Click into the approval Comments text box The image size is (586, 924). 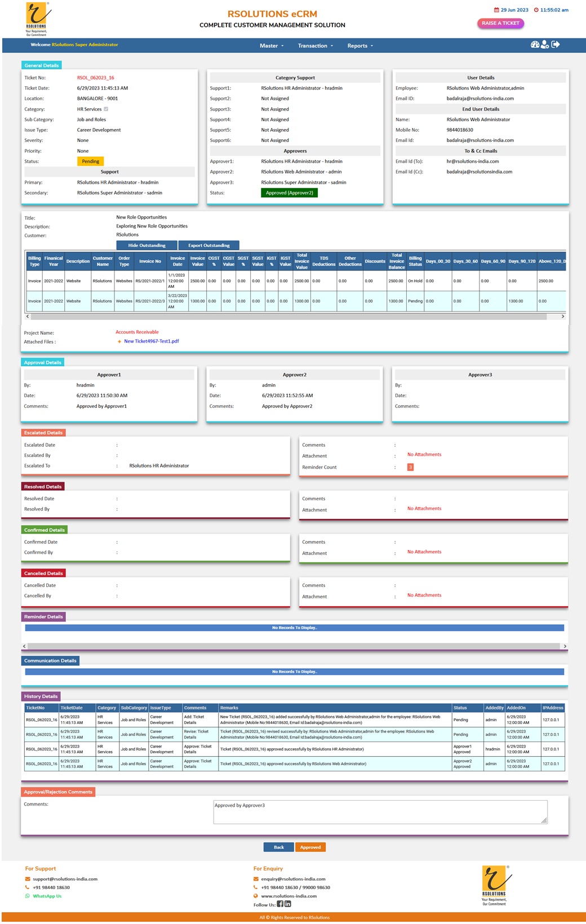click(380, 812)
